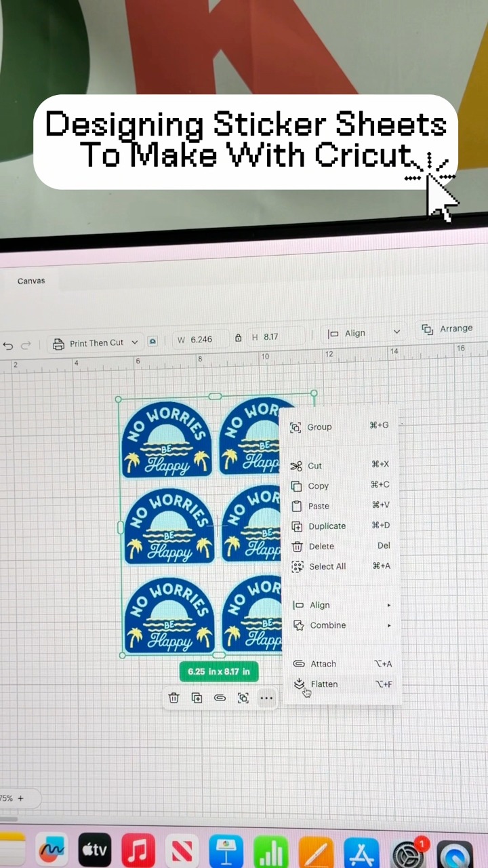
Task: Click the top-left corner handle of selection
Action: (119, 399)
